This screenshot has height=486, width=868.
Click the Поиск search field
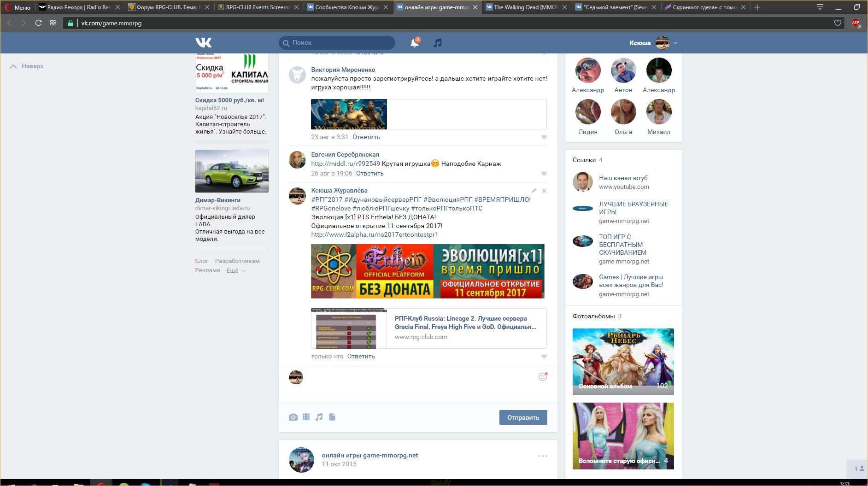coord(337,43)
